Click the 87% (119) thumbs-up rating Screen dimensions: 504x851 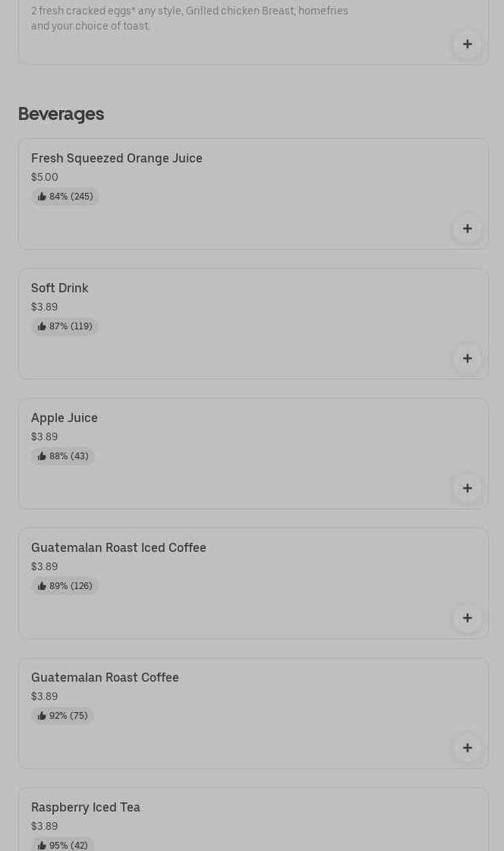point(65,326)
